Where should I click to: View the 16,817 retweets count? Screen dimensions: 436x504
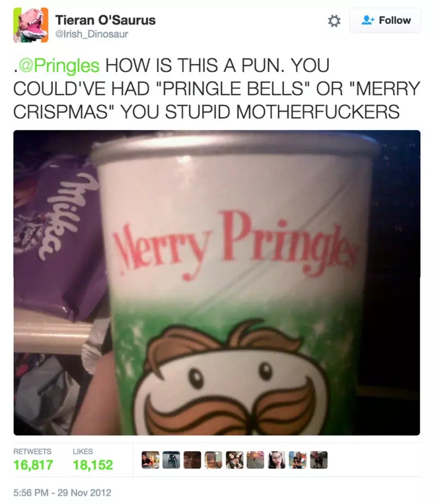[33, 465]
